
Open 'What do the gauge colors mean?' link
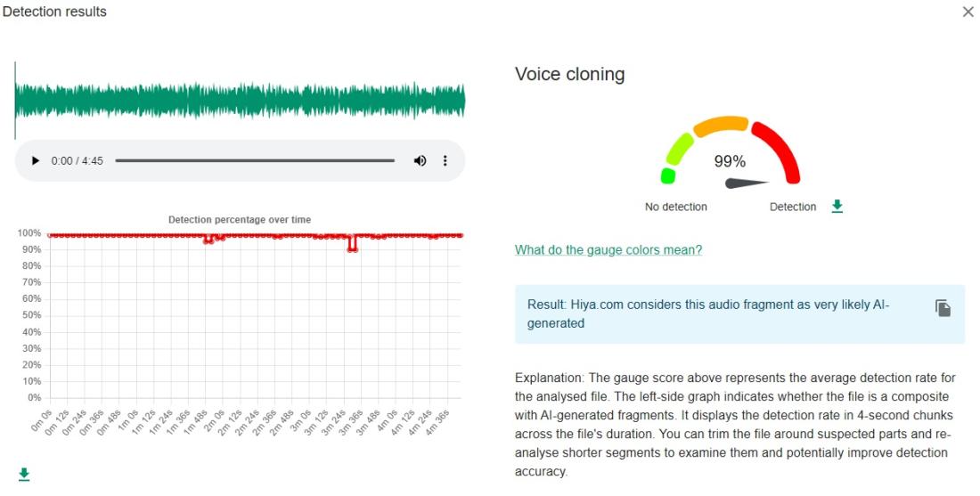(608, 250)
